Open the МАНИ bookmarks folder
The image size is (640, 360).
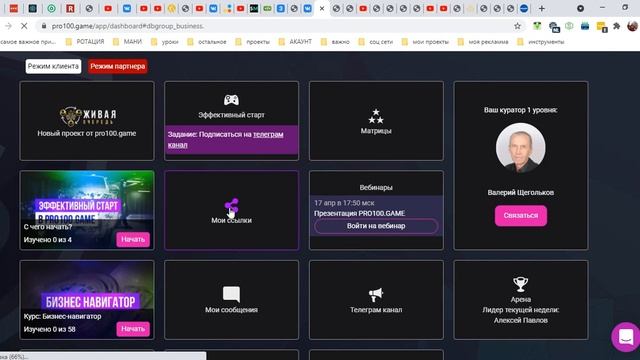point(128,42)
